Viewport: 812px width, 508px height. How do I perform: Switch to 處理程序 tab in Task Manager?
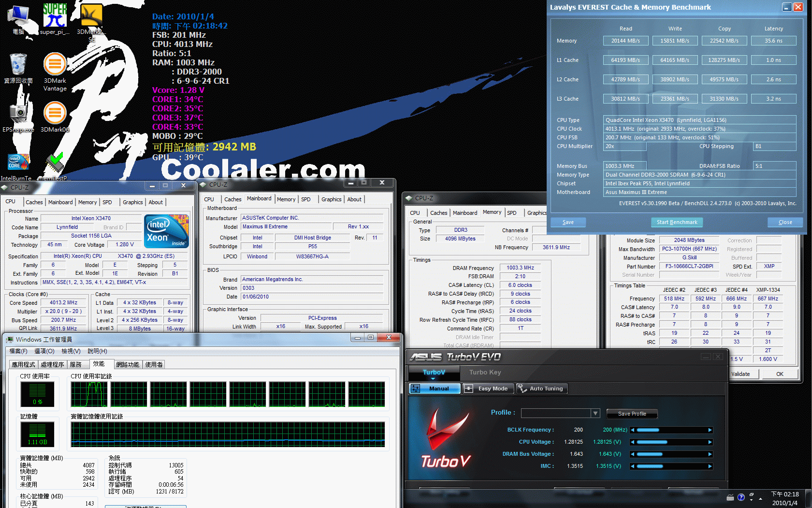53,365
